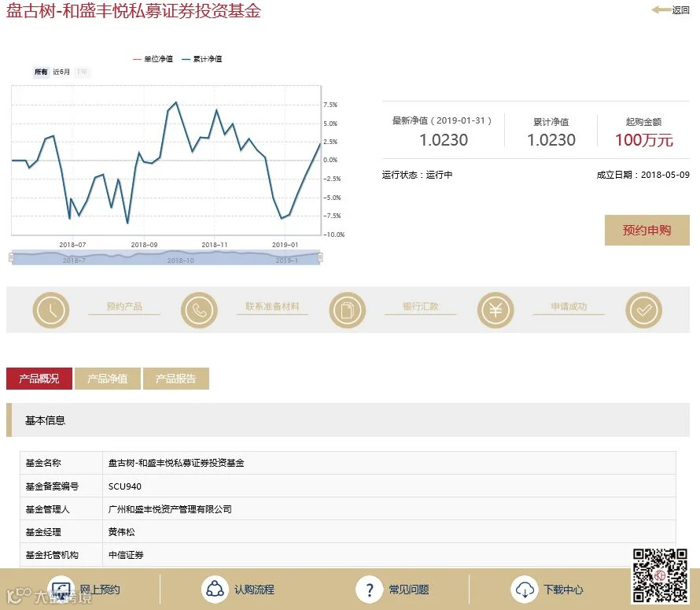
Task: Go back via 返回 link
Action: [681, 9]
